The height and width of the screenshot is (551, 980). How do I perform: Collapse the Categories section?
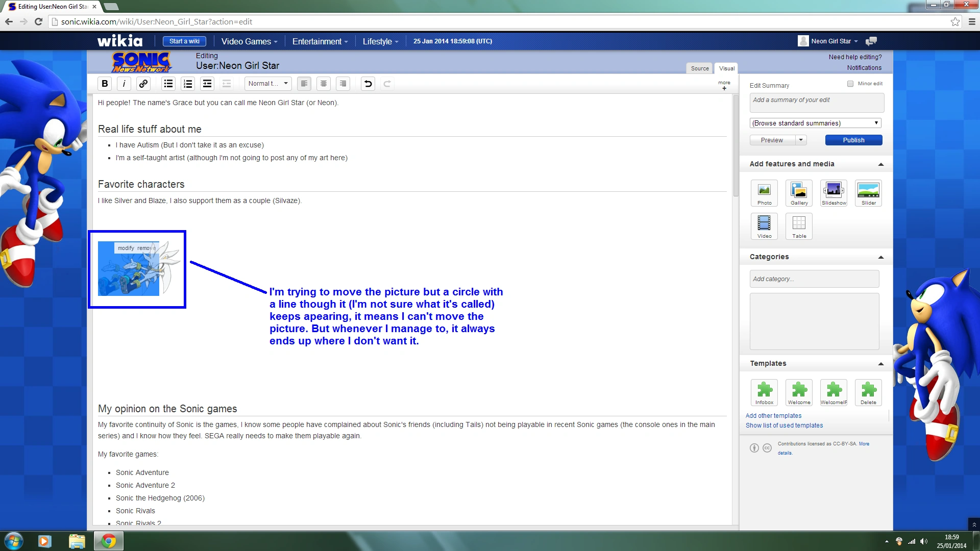[880, 257]
